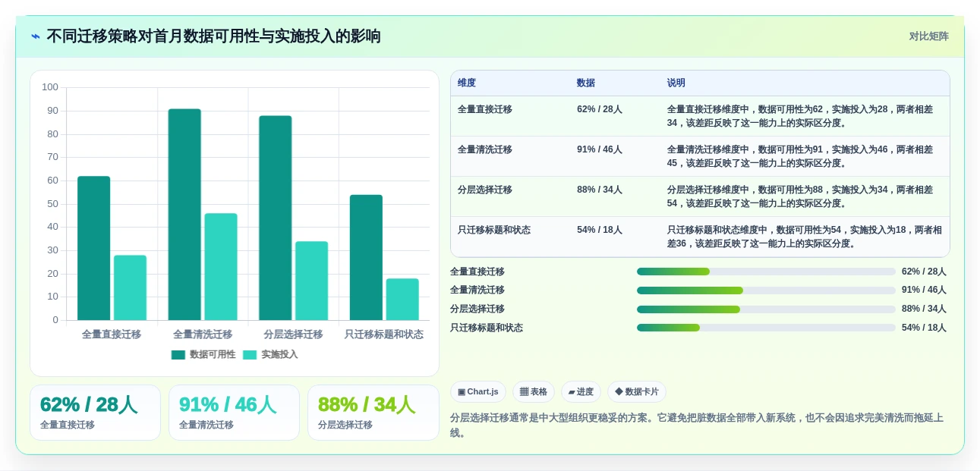Click the 分层选择迁移 table row name
This screenshot has height=471, width=980.
[485, 190]
